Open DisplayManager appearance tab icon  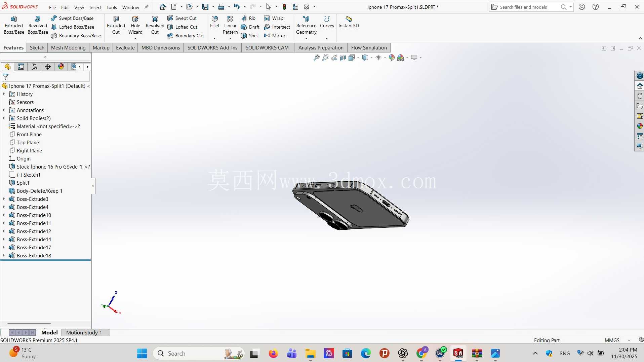coord(61,67)
